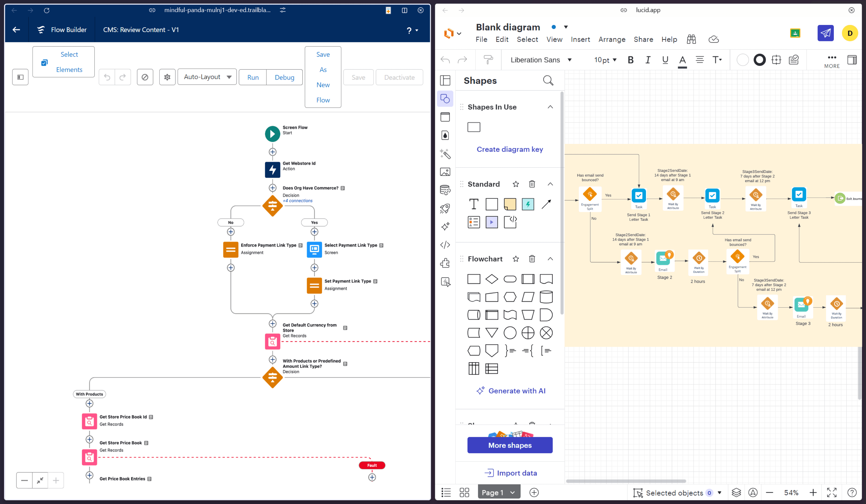Open the shape fill color swatch
This screenshot has width=866, height=504.
pyautogui.click(x=743, y=60)
